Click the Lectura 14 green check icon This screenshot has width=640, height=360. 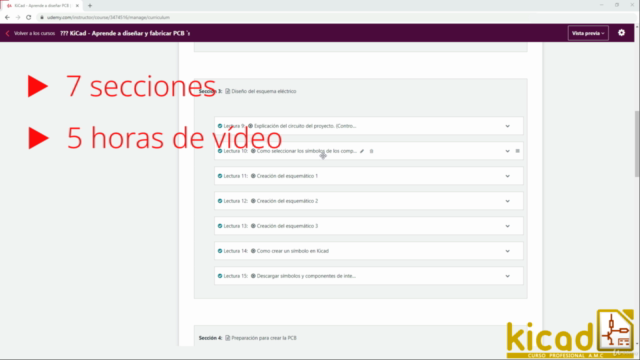[x=220, y=251]
